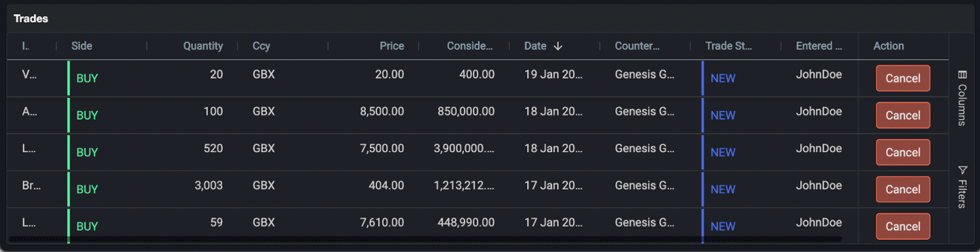Select the NEW status in first row

pyautogui.click(x=723, y=79)
